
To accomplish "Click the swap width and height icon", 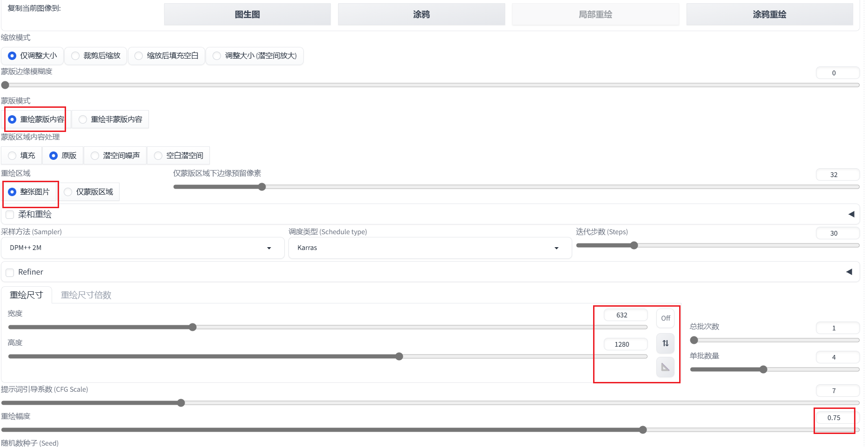I will point(665,343).
